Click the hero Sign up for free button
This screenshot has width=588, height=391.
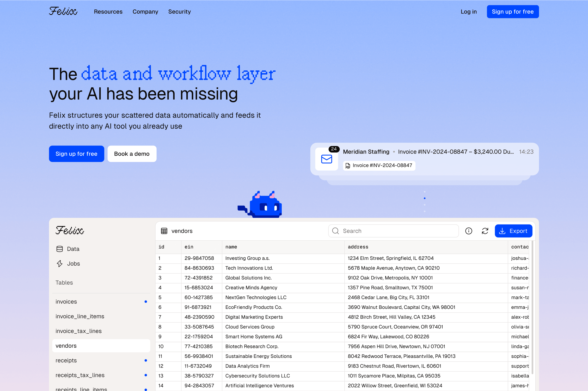[x=76, y=154]
